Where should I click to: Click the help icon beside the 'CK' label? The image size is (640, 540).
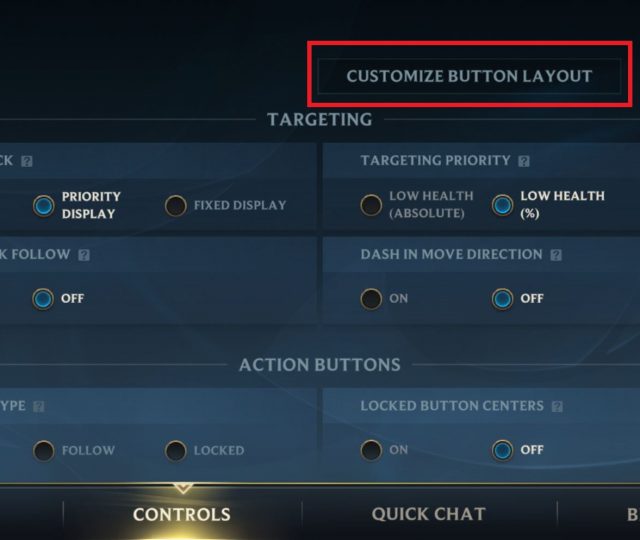point(27,161)
